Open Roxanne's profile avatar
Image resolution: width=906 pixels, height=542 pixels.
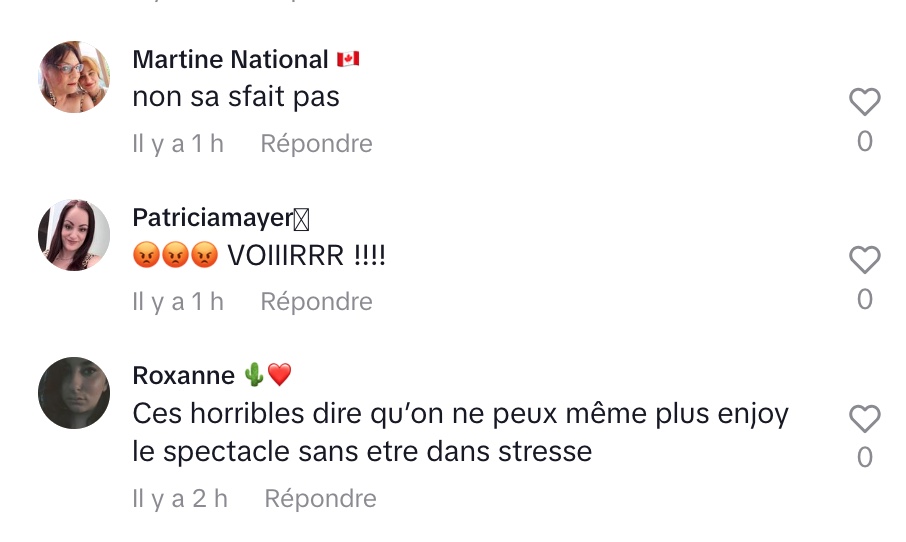point(74,393)
